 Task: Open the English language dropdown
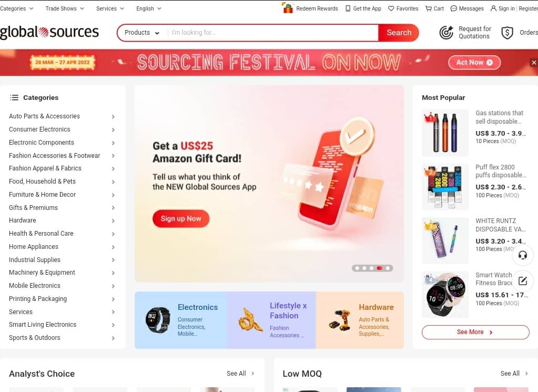pyautogui.click(x=148, y=8)
